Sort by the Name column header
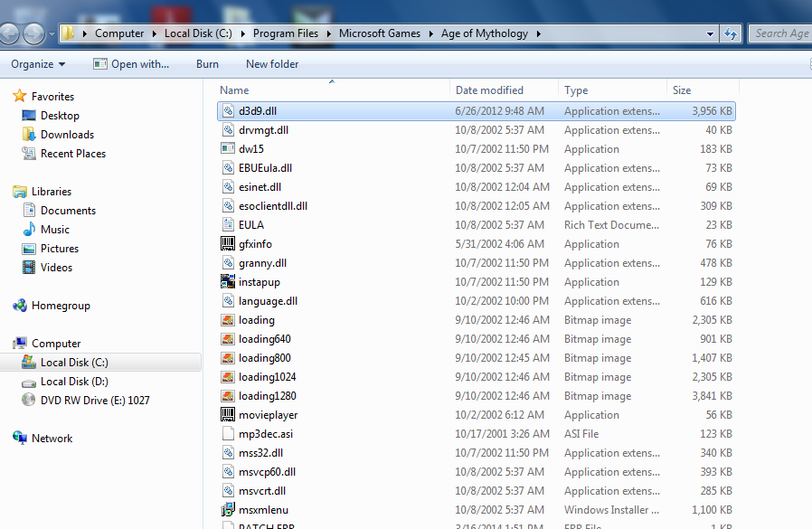 pos(333,90)
